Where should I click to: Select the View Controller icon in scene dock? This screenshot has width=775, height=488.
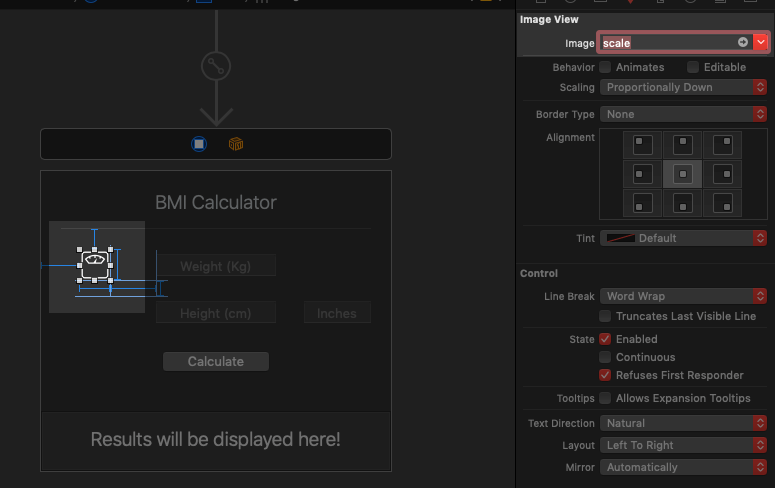pos(199,144)
